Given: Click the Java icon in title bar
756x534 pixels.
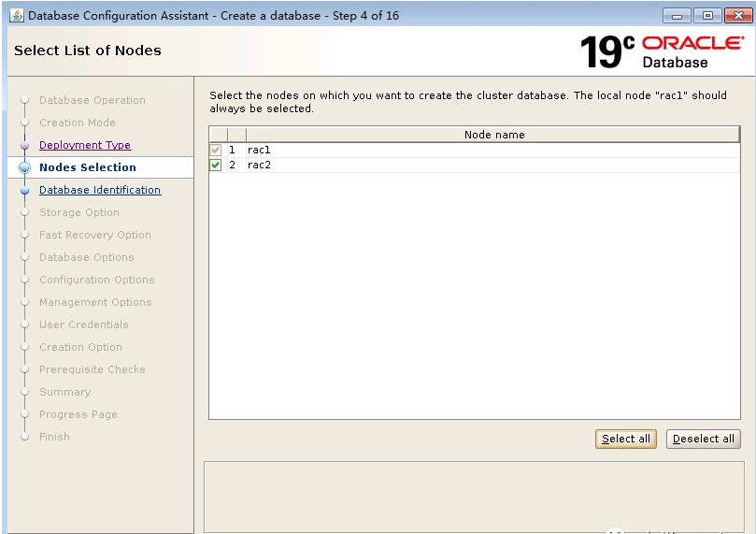Looking at the screenshot, I should click(x=17, y=16).
